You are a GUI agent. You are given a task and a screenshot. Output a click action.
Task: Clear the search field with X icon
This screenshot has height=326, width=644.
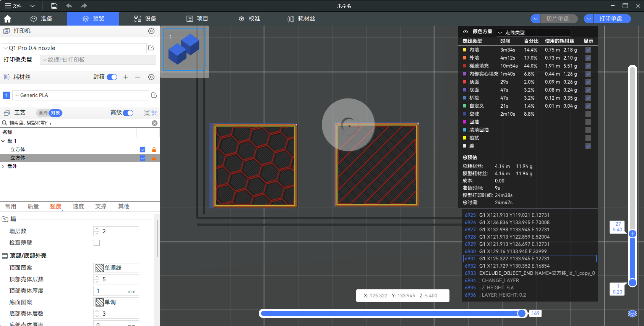[x=154, y=123]
